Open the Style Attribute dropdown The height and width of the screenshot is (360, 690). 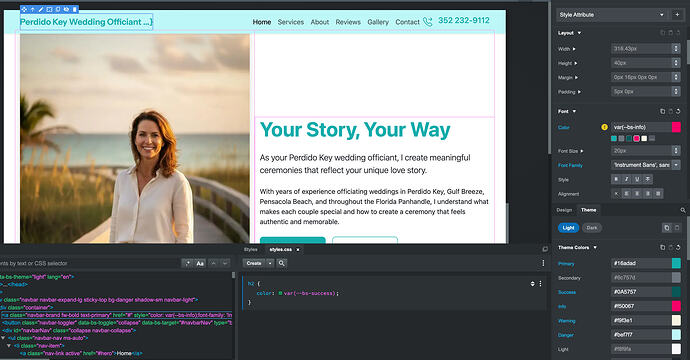point(612,15)
